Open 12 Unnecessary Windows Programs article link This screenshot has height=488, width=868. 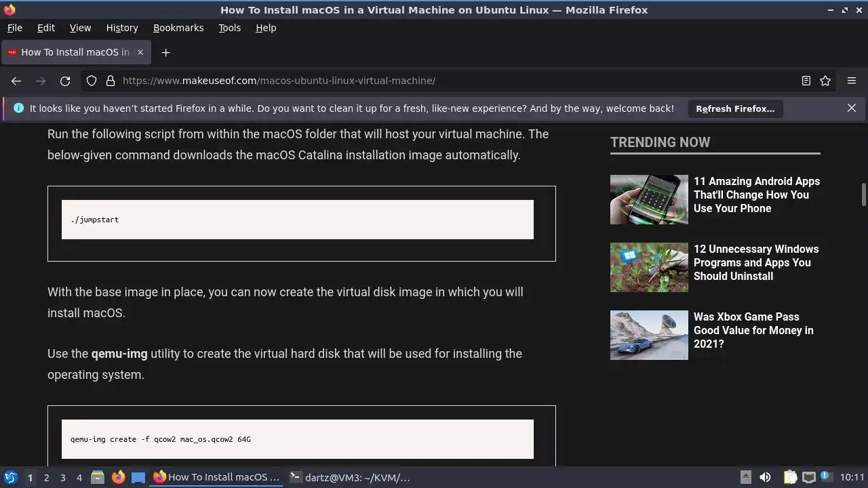point(756,262)
